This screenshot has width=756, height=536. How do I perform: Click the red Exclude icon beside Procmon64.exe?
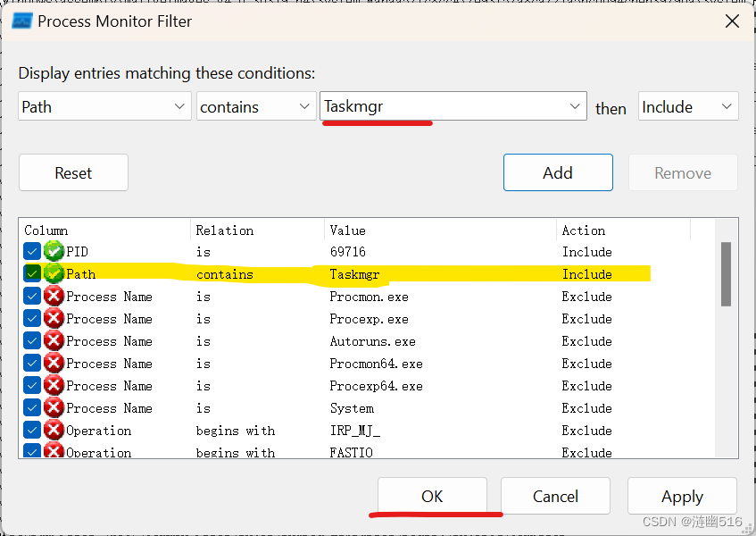click(x=53, y=363)
